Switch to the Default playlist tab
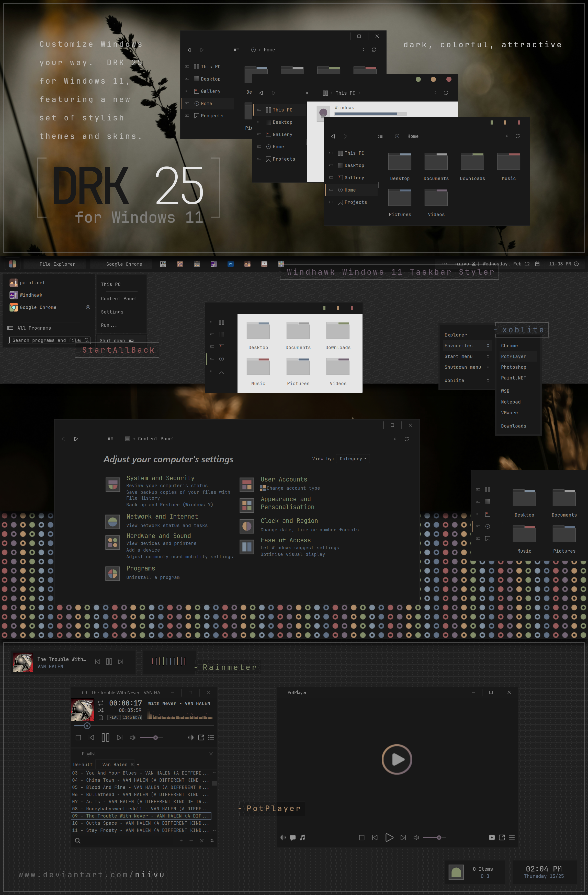 tap(83, 764)
